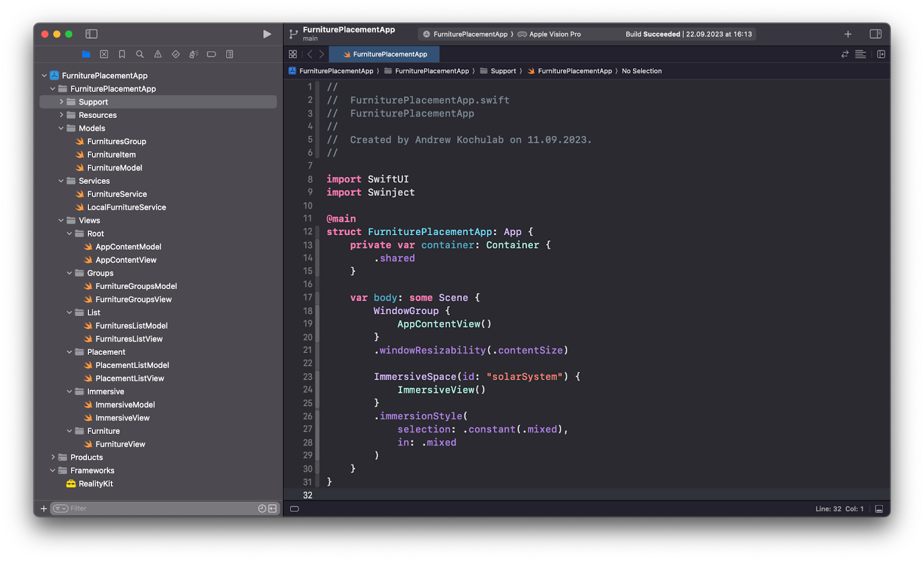Click the Line 32 Col 1 indicator
Screen dimensions: 924x561
840,509
